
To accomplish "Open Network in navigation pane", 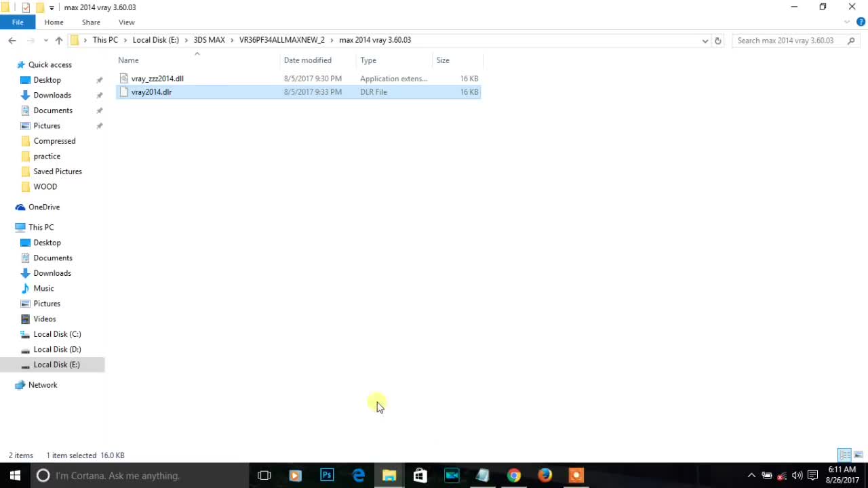I will [43, 385].
